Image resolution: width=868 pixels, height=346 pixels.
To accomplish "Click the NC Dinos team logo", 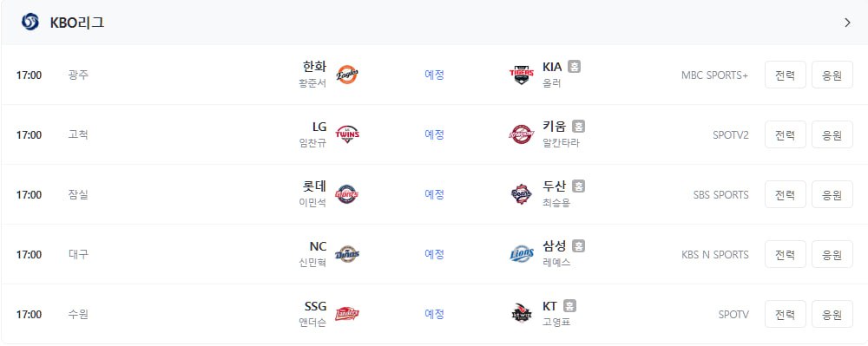I will click(x=347, y=254).
